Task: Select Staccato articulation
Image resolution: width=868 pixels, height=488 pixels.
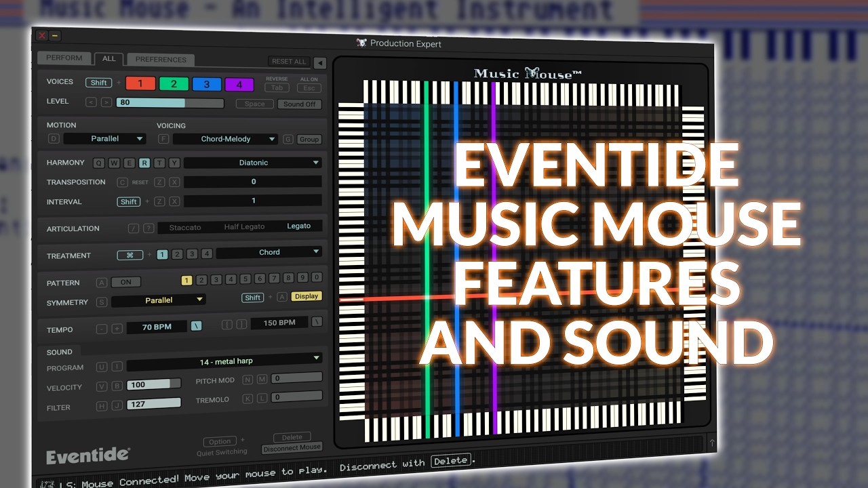Action: (185, 228)
